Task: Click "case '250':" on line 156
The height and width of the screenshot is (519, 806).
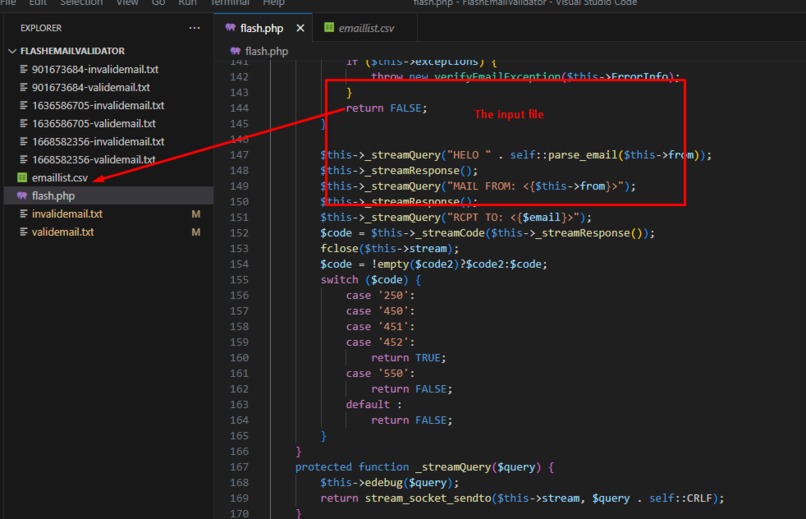Action: [380, 295]
